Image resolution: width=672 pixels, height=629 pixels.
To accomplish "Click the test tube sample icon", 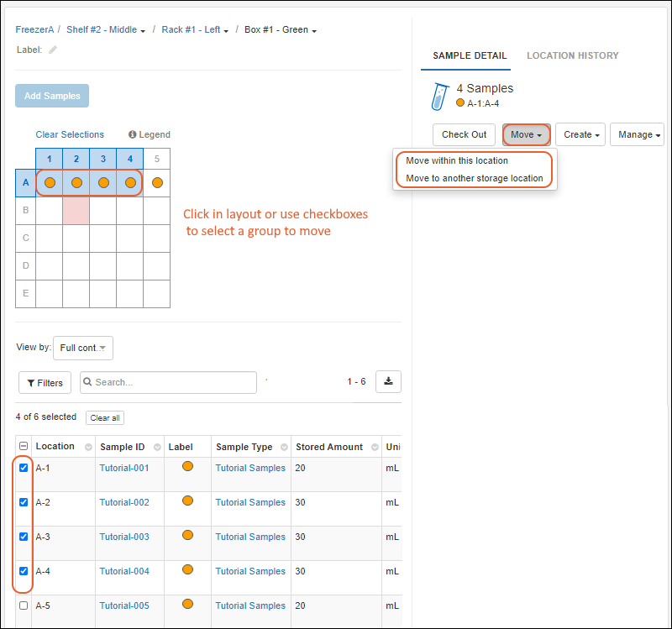I will click(440, 96).
